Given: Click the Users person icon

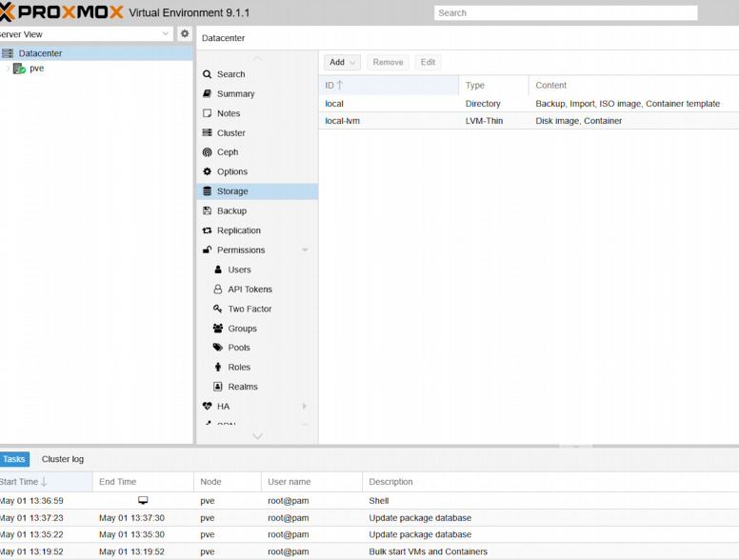Looking at the screenshot, I should [218, 270].
